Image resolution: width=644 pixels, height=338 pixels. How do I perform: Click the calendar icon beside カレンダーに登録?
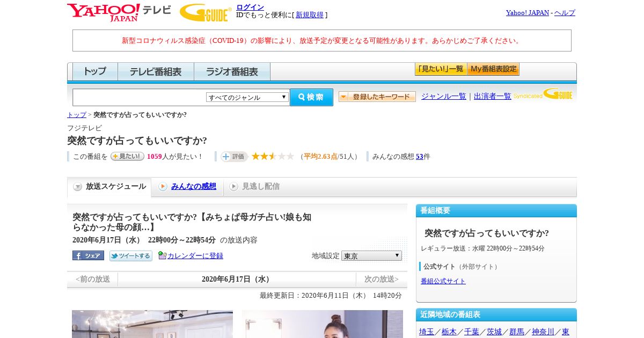coord(162,255)
